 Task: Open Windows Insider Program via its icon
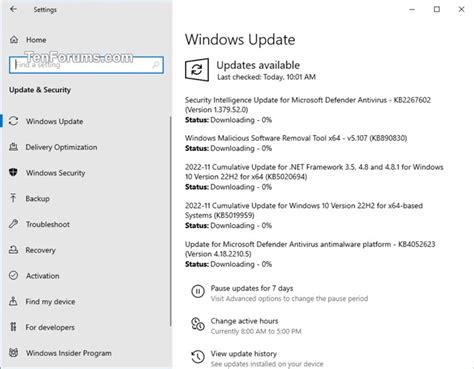[13, 352]
